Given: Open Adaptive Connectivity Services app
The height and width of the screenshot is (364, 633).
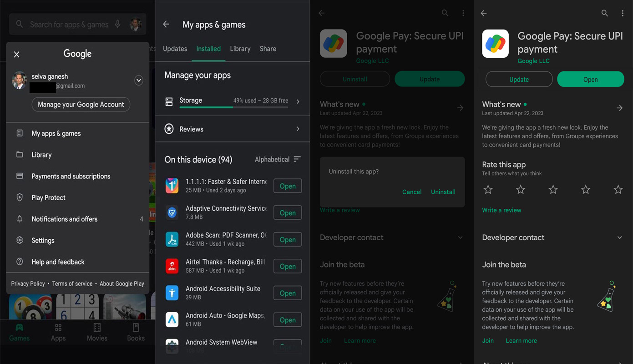Looking at the screenshot, I should pos(288,213).
